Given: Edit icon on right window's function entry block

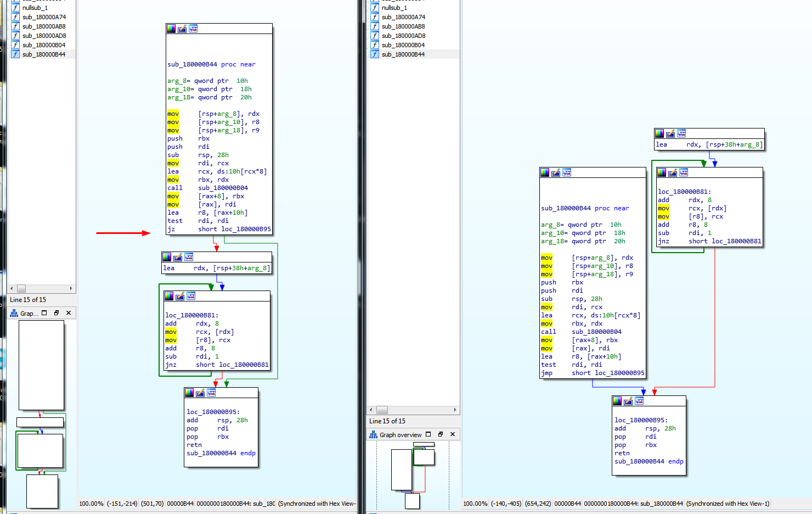Looking at the screenshot, I should pyautogui.click(x=556, y=172).
